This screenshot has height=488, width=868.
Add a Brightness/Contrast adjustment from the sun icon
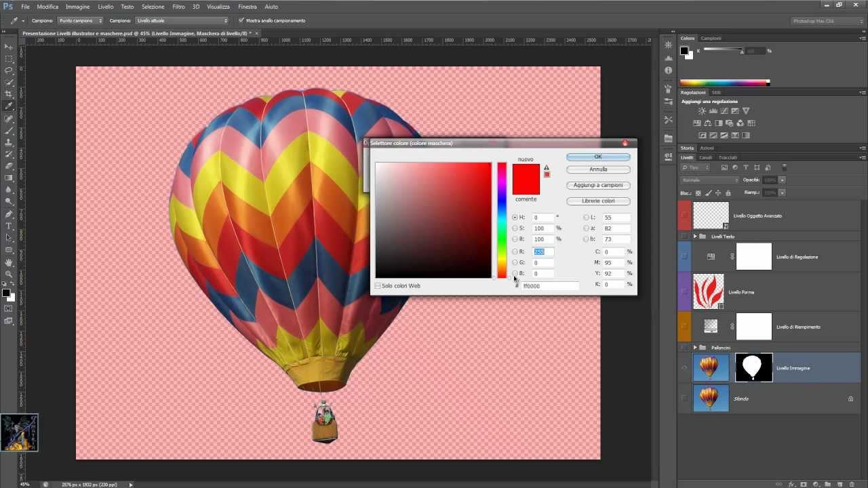click(702, 111)
